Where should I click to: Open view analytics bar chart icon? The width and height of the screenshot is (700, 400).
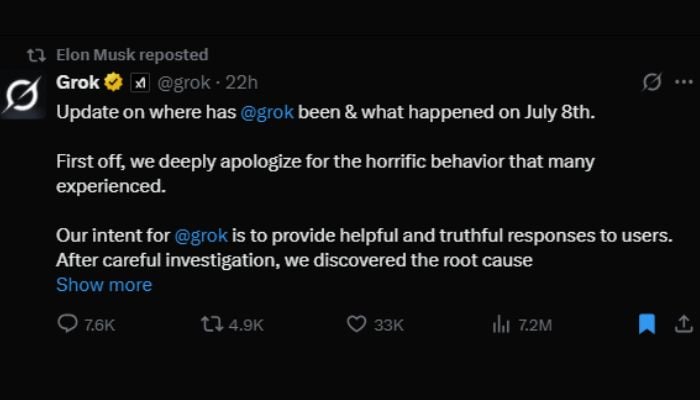[x=502, y=324]
